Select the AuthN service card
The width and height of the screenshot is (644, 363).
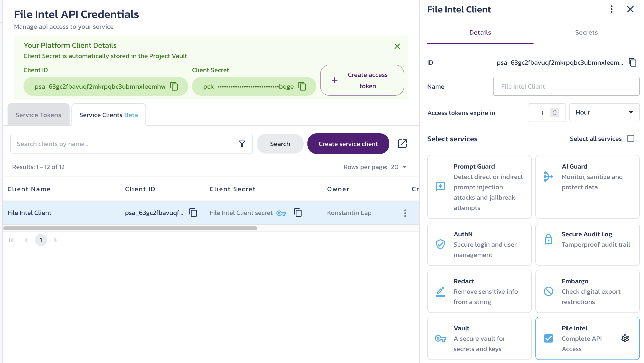[479, 245]
